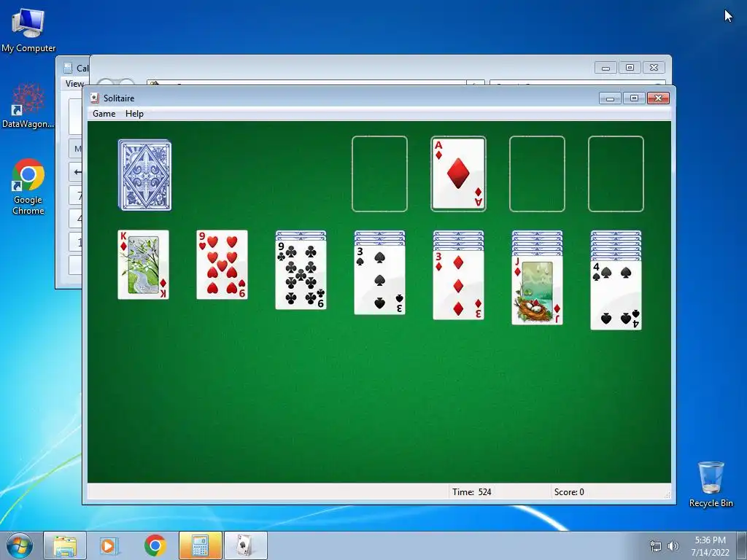Screen dimensions: 747x560
Task: Switch to Calculator in the taskbar
Action: 200,545
